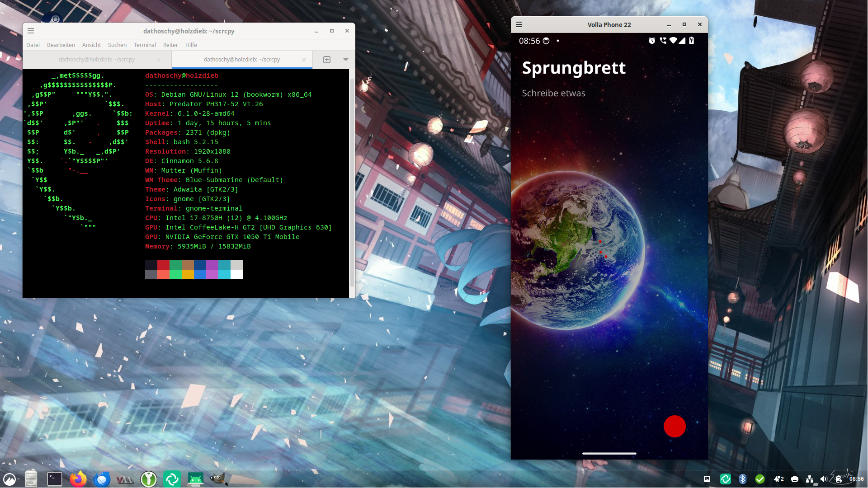
Task: Switch to the first scrcpy terminal tab
Action: coord(96,59)
